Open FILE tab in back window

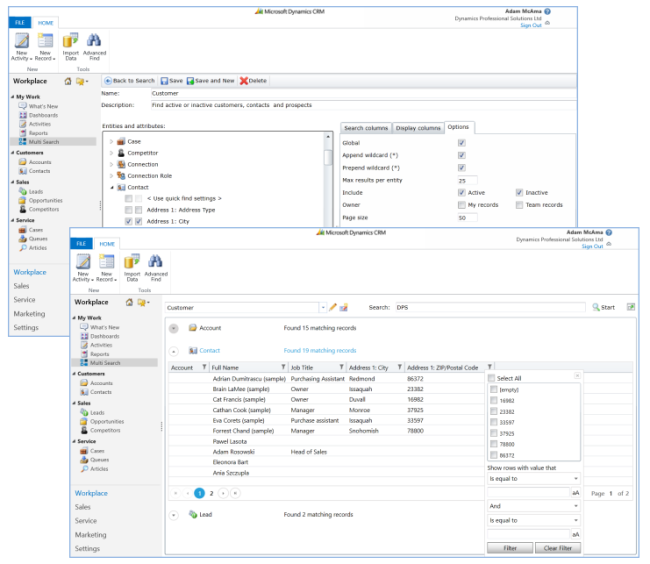20,23
